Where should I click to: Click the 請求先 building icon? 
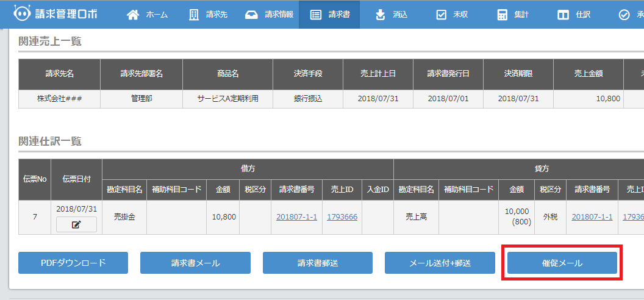click(194, 15)
